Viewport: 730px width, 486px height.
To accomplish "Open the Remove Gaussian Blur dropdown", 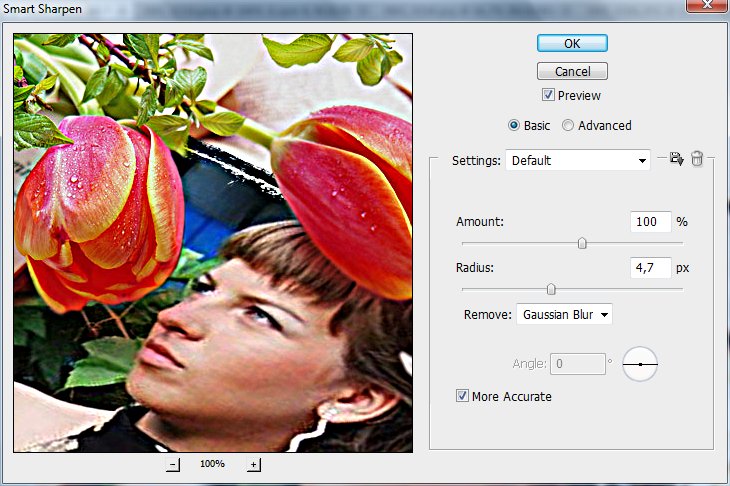I will point(564,315).
